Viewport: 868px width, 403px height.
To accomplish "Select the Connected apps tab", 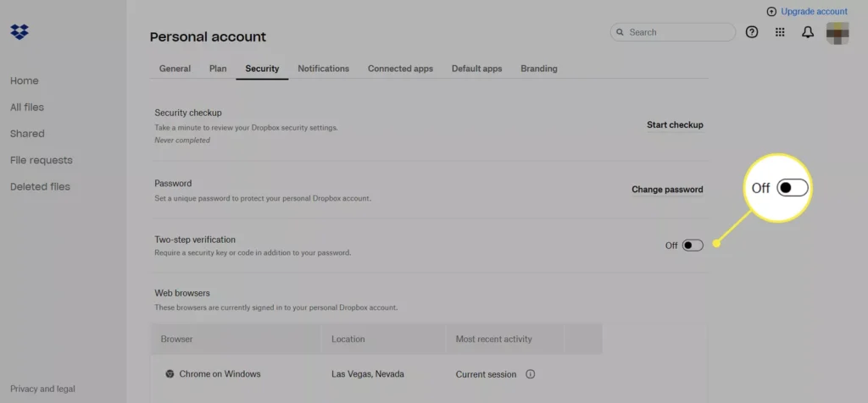I will 400,69.
